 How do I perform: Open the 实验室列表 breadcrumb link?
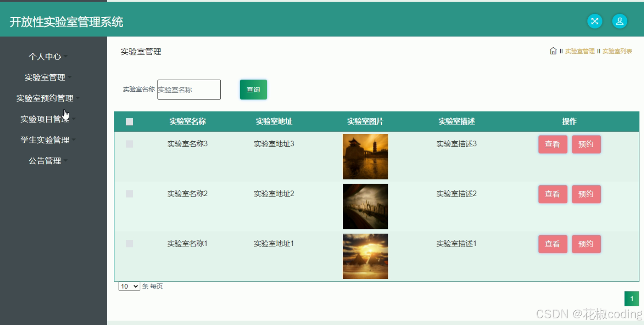[x=616, y=51]
